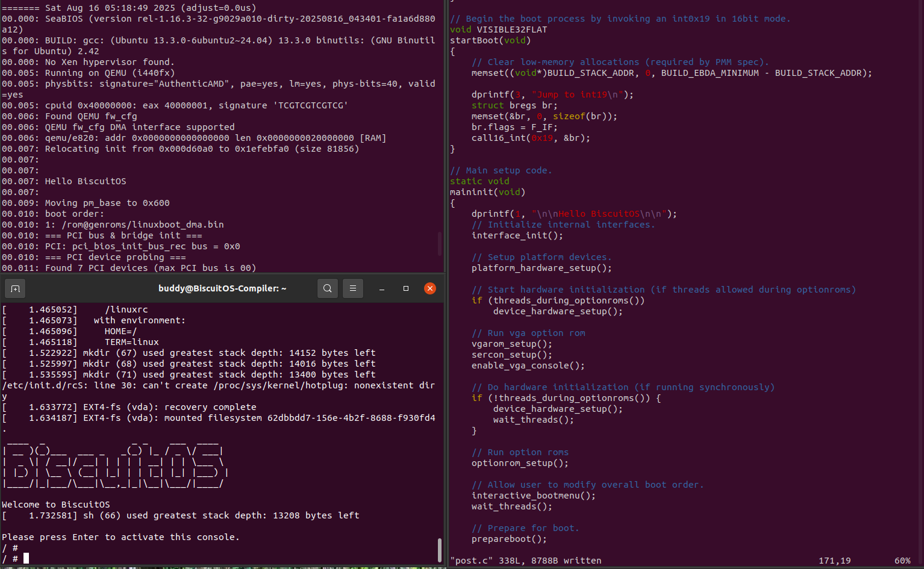Viewport: 924px width, 569px height.
Task: Open hamburger menu in terminal title bar
Action: coord(353,288)
